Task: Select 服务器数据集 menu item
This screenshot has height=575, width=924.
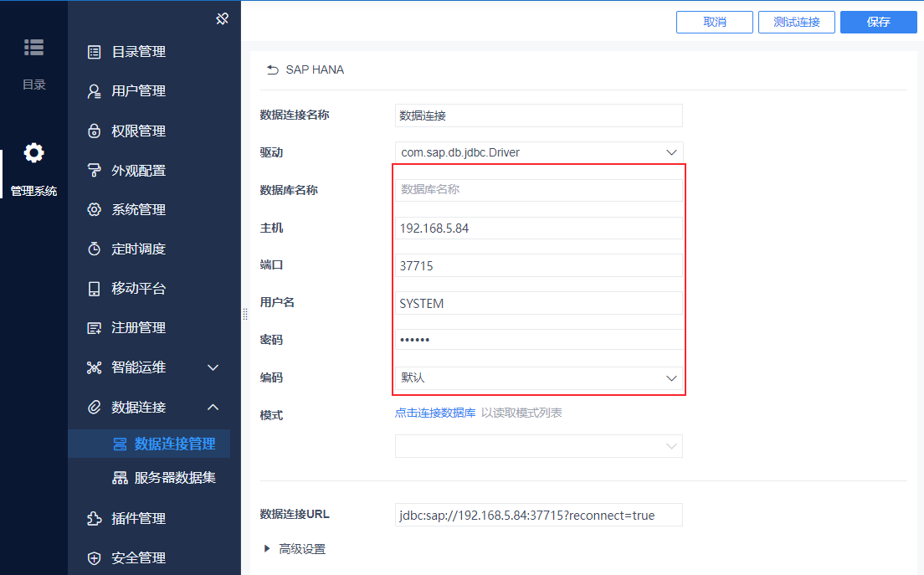Action: [x=164, y=478]
